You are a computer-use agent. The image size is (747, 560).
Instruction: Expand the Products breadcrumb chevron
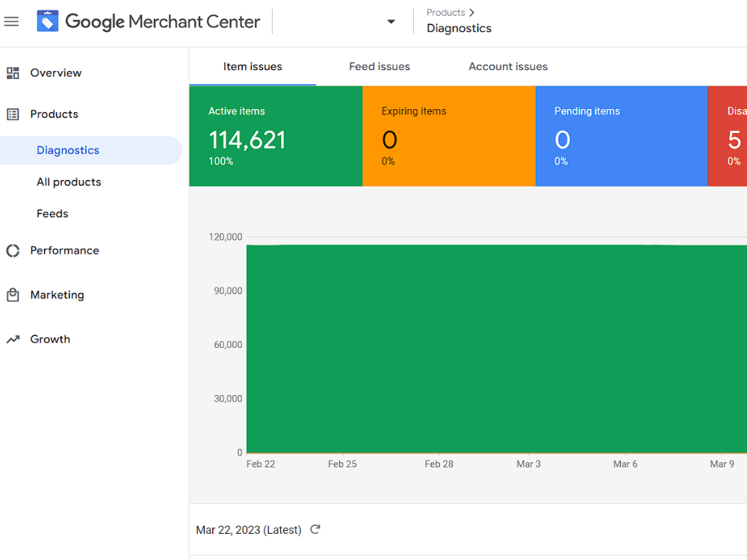470,12
